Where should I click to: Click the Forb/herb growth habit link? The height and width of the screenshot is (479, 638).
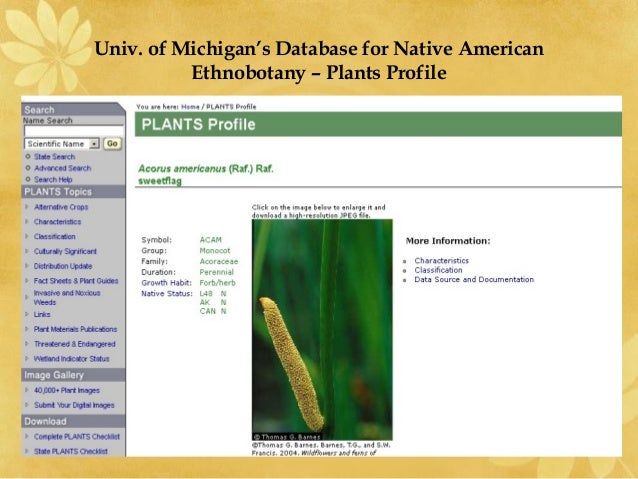(217, 283)
